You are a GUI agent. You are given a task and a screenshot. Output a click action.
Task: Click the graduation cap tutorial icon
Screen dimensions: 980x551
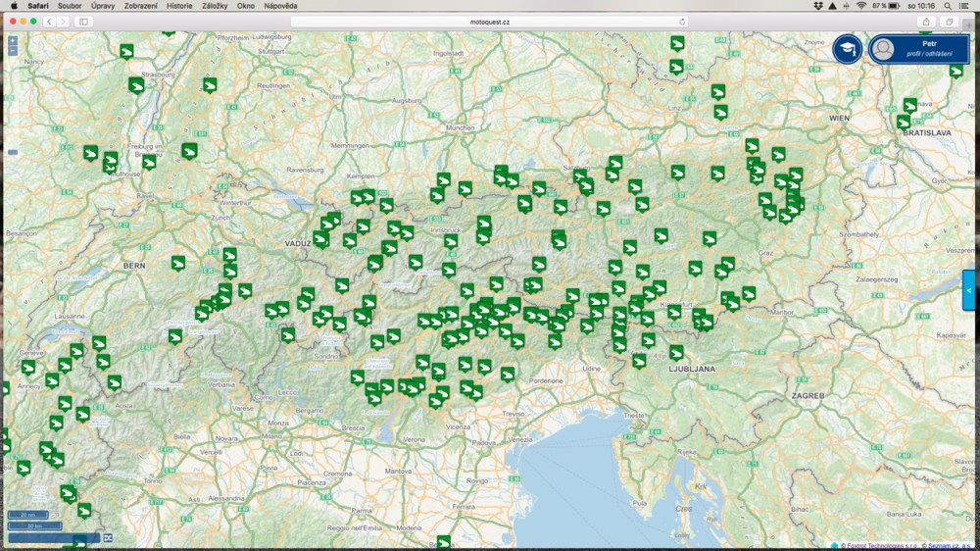[847, 49]
